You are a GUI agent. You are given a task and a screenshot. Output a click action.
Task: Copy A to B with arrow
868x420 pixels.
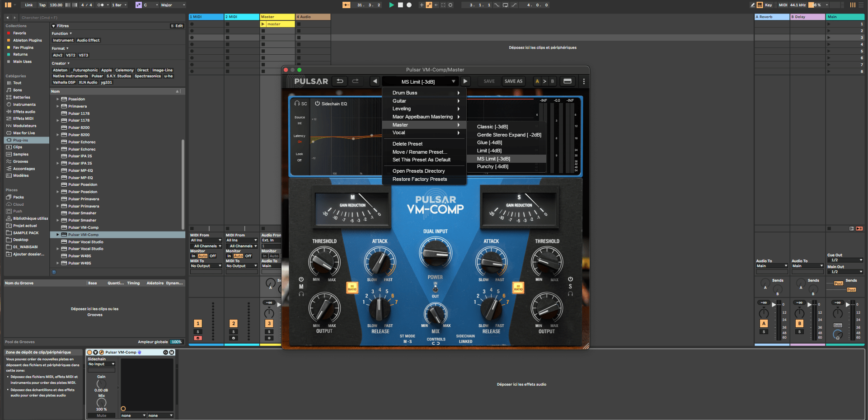click(x=544, y=81)
